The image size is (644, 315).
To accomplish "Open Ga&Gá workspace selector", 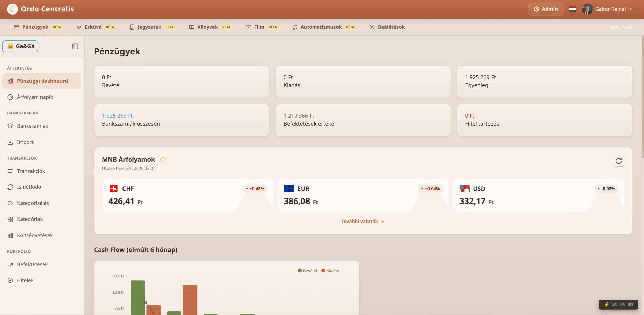I will [20, 46].
